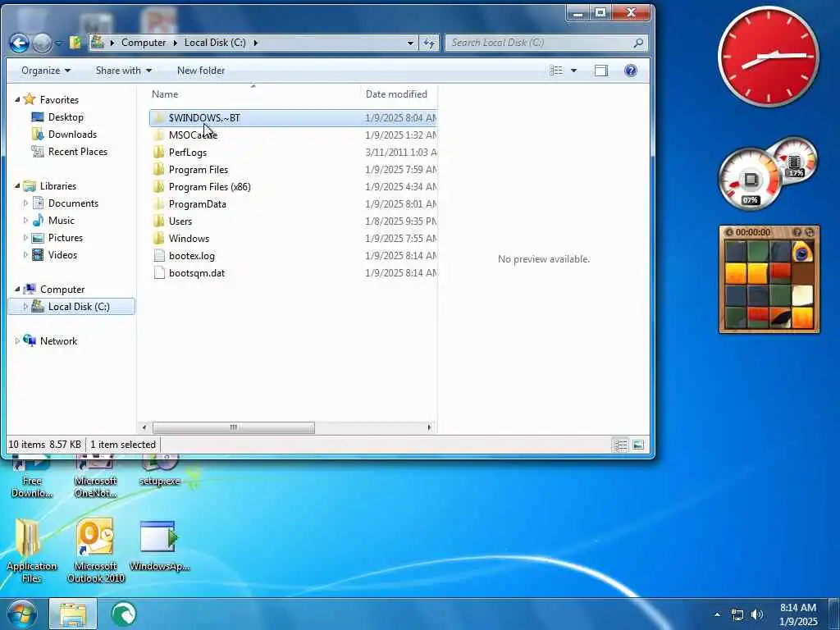Select the Documents library icon
This screenshot has width=840, height=630.
(38, 203)
